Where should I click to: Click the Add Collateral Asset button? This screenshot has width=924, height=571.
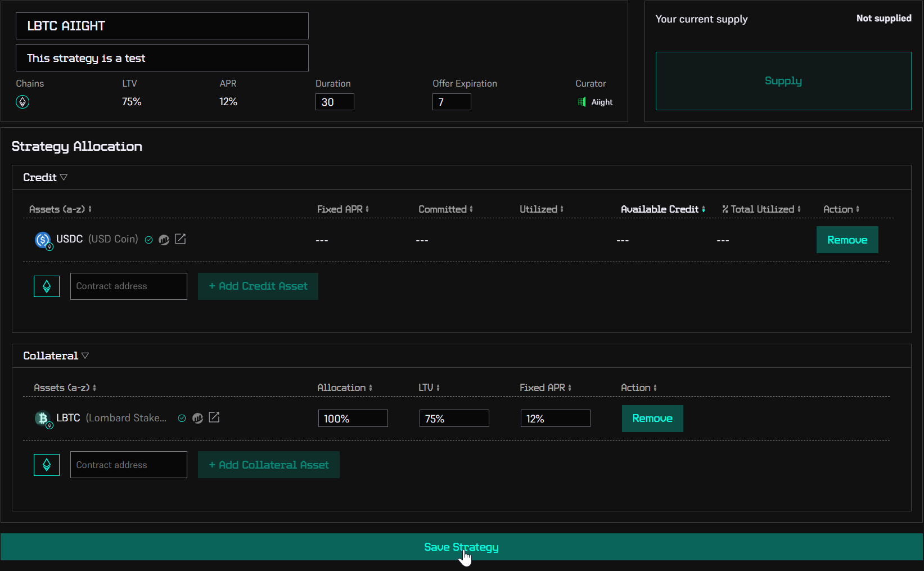point(268,465)
